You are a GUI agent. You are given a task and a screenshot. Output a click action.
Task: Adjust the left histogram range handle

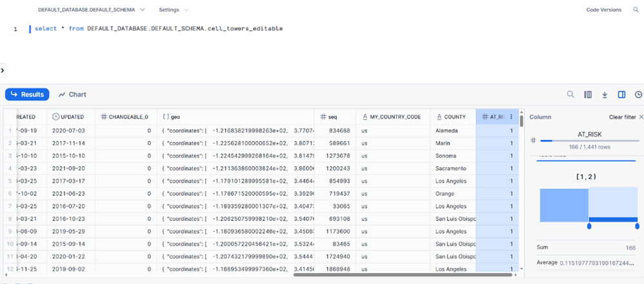[589, 226]
